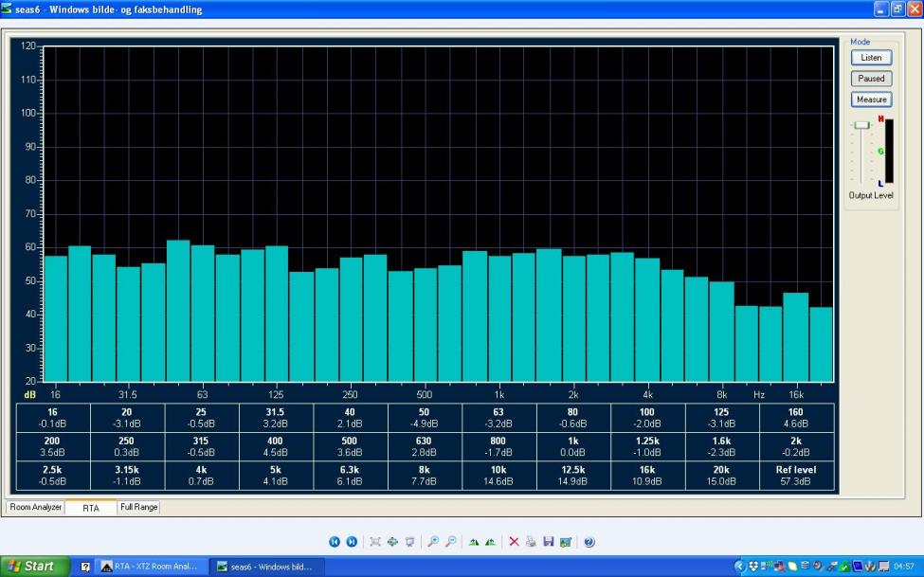Click the green checkmark tray icon
924x577 pixels.
pos(845,567)
